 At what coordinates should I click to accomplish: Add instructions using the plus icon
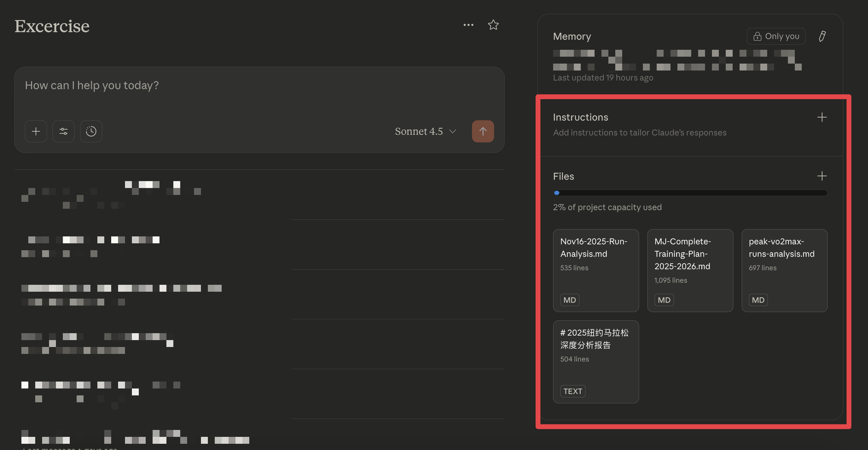822,117
